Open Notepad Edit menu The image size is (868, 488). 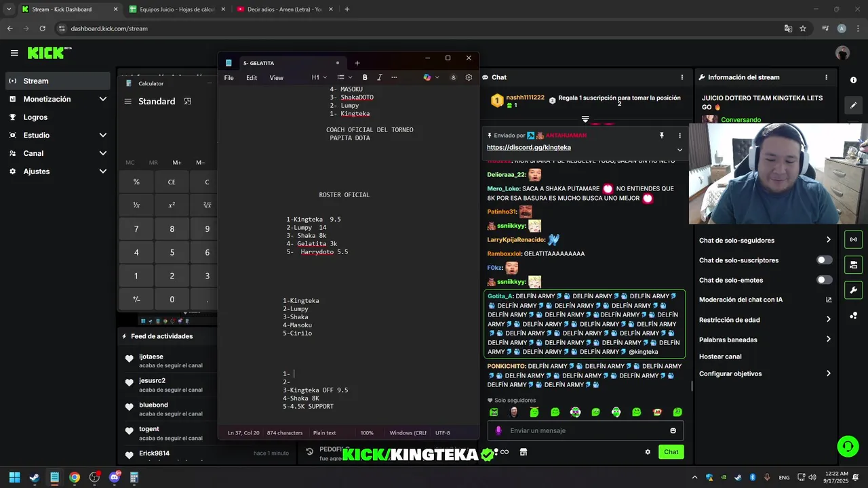(x=252, y=78)
